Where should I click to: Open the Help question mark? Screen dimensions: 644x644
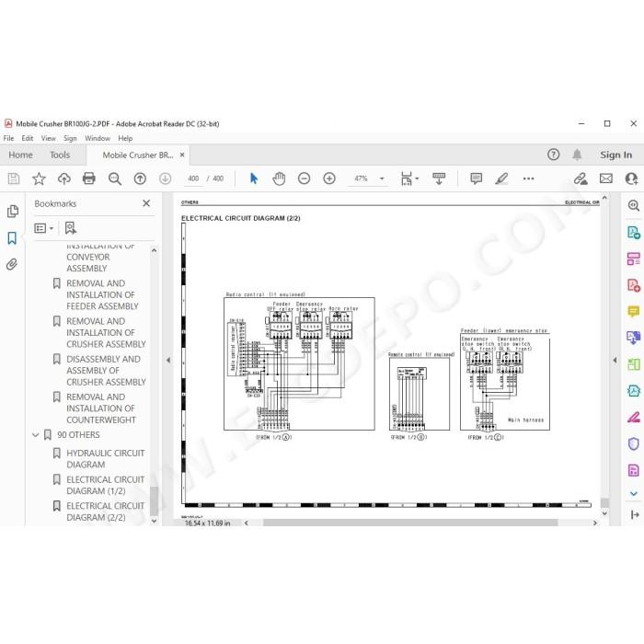click(x=553, y=155)
